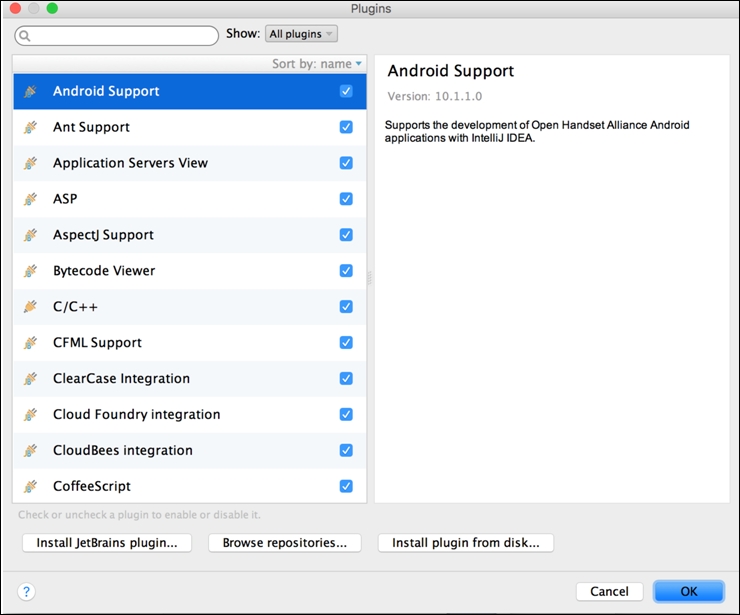
Task: Click the plugin icon next to Ant Support
Action: (31, 127)
